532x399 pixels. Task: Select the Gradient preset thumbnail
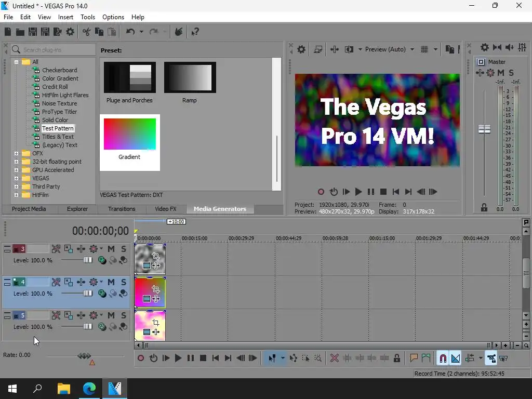coord(129,134)
